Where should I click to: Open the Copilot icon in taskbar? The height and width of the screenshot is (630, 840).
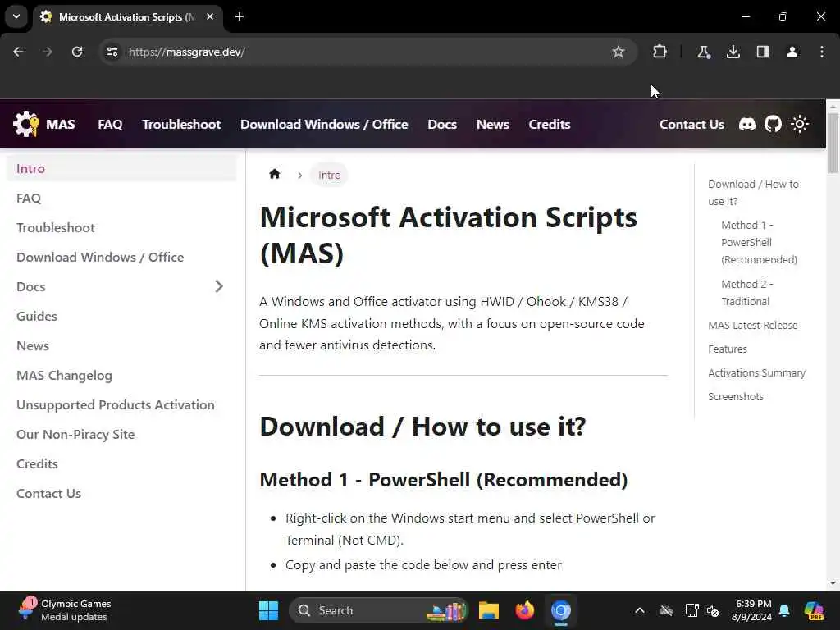tap(814, 610)
